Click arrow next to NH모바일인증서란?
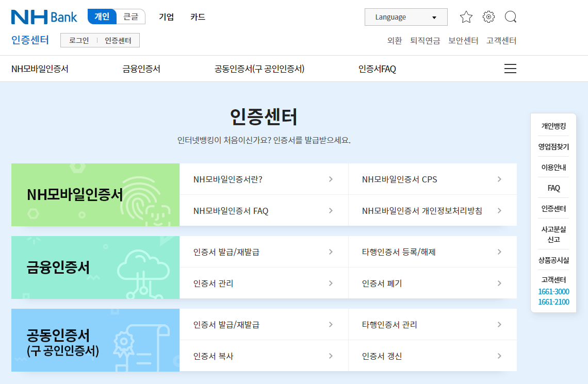588x384 pixels. pyautogui.click(x=331, y=179)
